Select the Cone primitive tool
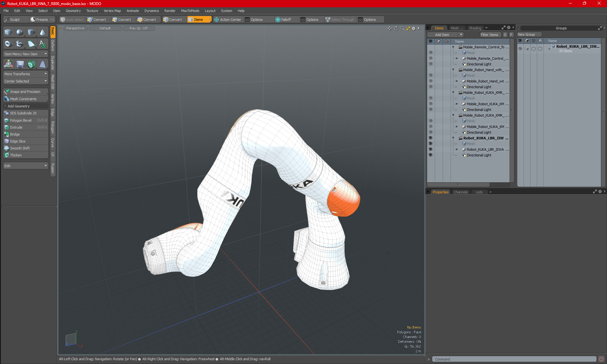607x364 pixels. 42,32
